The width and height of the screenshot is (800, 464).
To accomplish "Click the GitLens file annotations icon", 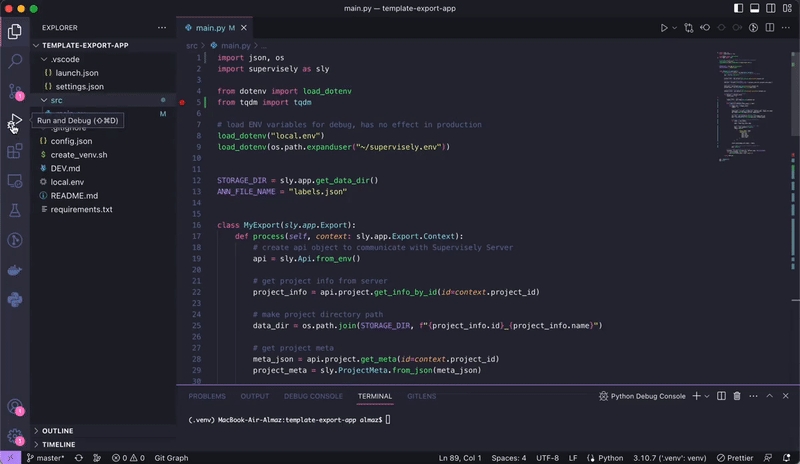I will coord(753,28).
